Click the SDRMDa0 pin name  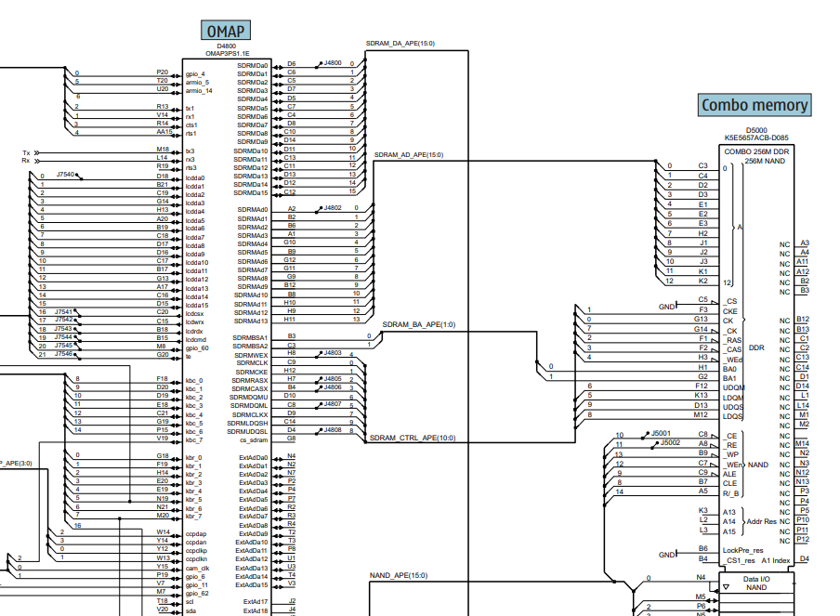[x=253, y=65]
